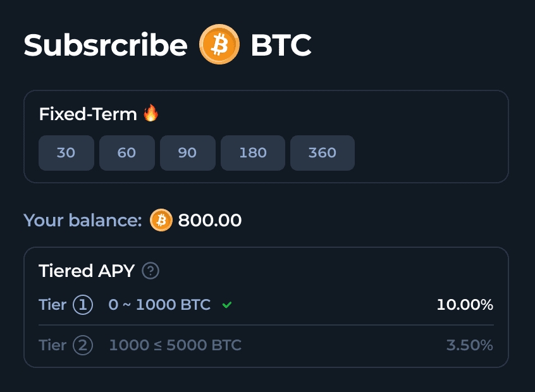Screen dimensions: 535x392
Task: Open the Tiered APY help question mark
Action: tap(151, 271)
